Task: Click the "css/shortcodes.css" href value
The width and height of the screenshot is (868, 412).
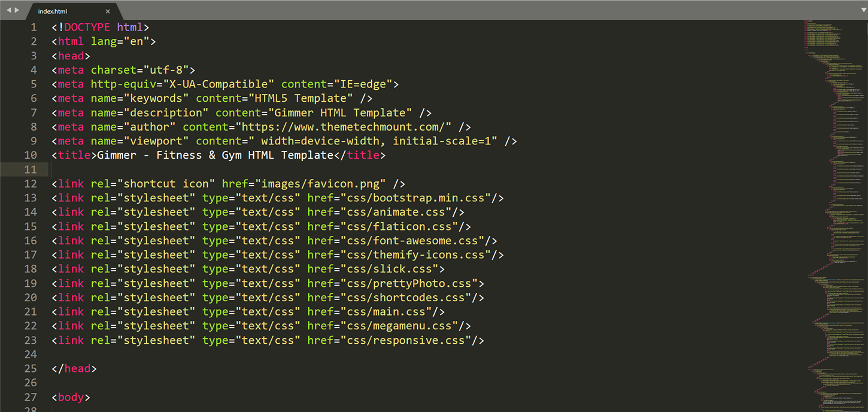Action: (x=406, y=298)
